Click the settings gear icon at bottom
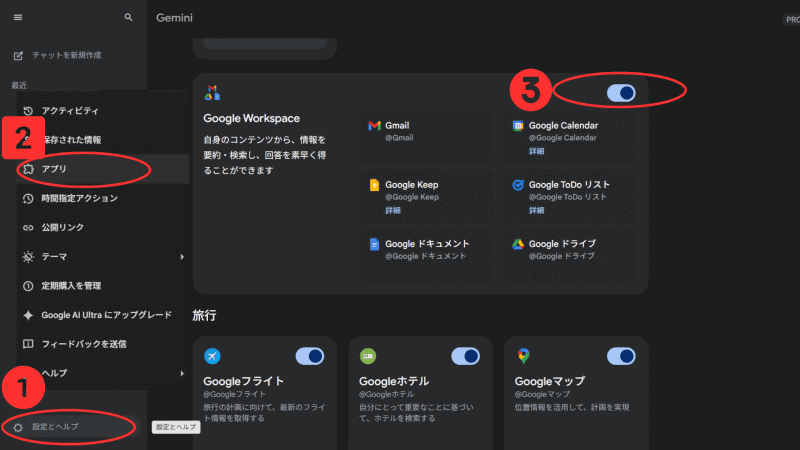 click(x=18, y=427)
